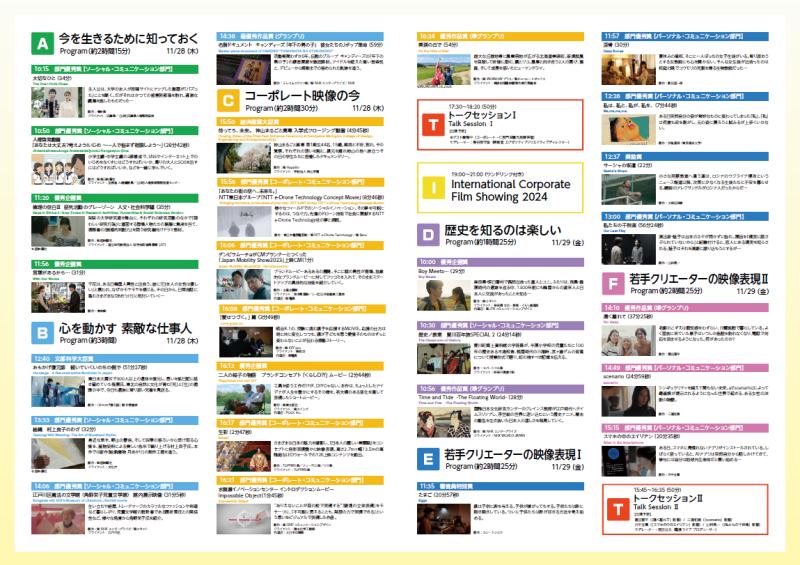The height and width of the screenshot is (565, 800).
Task: Click the 10:30 purple time bar
Action: 501,325
